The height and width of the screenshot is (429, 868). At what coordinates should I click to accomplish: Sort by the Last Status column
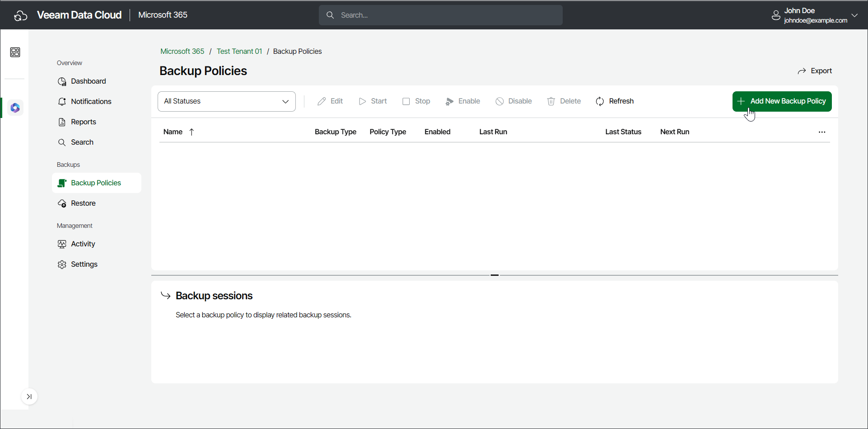tap(623, 132)
